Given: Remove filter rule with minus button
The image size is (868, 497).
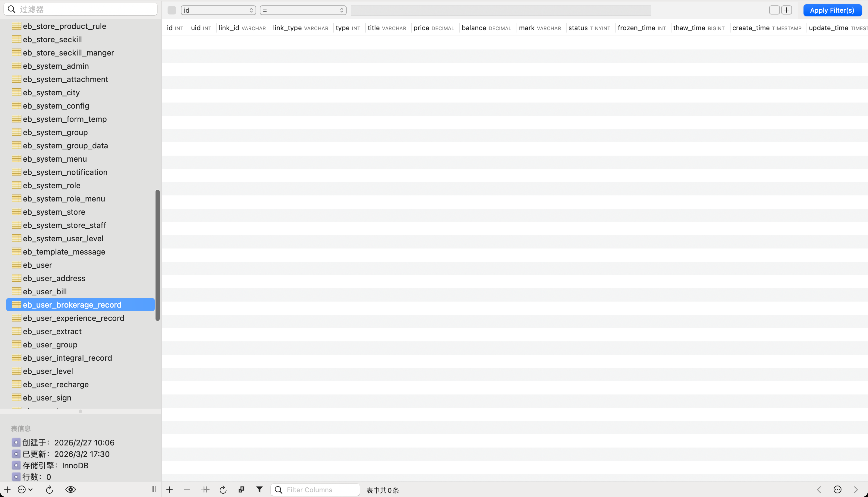Looking at the screenshot, I should pyautogui.click(x=774, y=10).
